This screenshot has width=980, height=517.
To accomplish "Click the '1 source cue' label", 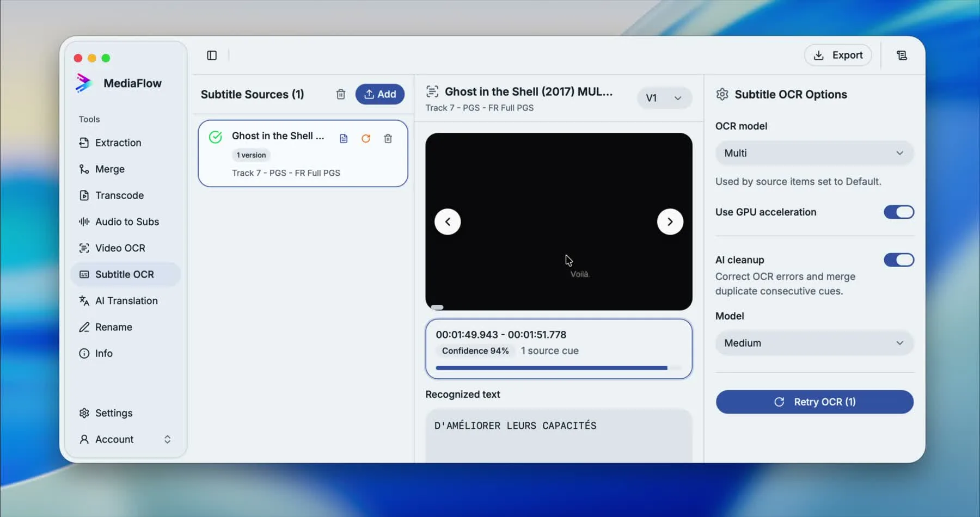I will coord(549,351).
